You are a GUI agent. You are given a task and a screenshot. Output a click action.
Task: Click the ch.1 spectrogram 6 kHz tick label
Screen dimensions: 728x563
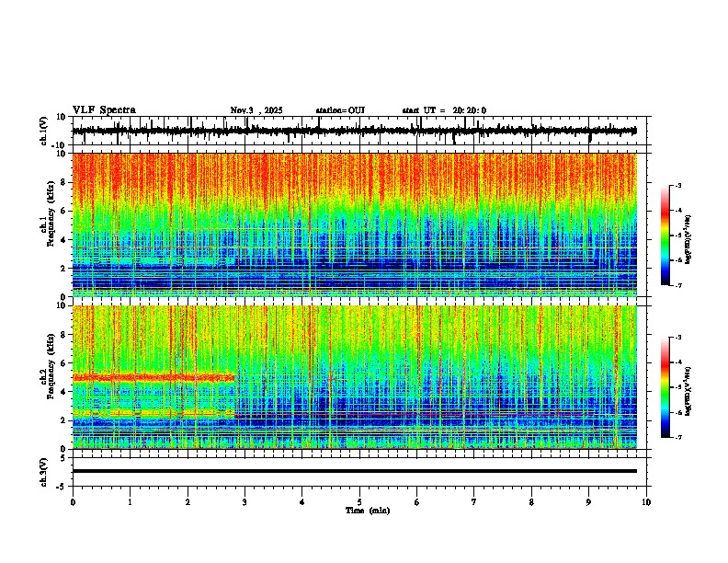tap(64, 212)
